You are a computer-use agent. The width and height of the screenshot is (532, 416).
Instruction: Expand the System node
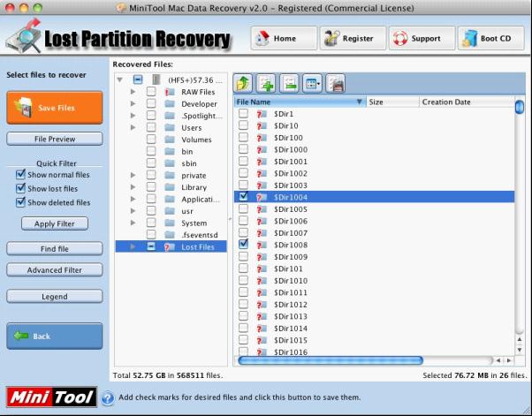point(133,223)
